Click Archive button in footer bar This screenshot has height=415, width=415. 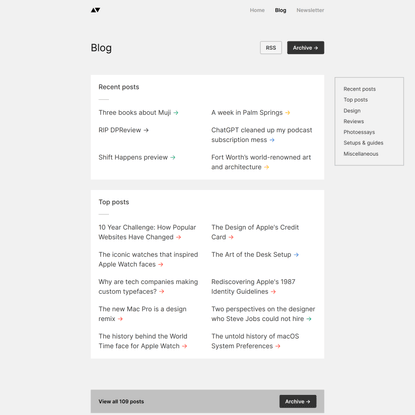(x=298, y=401)
